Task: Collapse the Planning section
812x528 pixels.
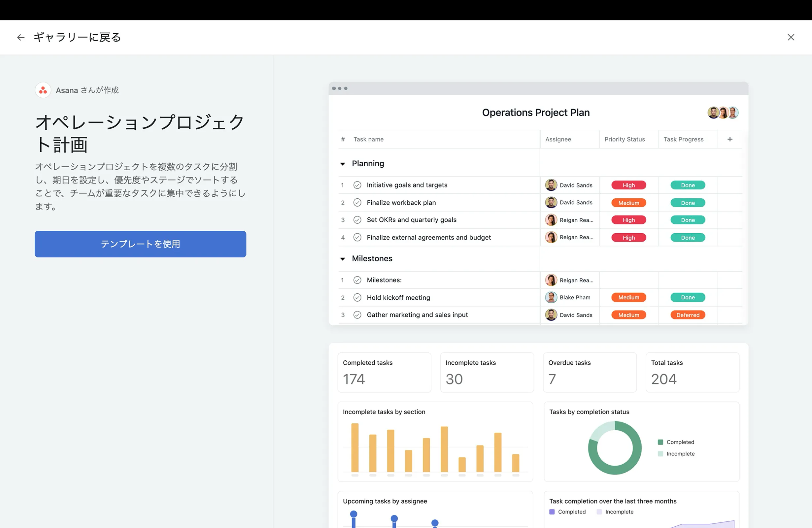Action: pos(343,164)
